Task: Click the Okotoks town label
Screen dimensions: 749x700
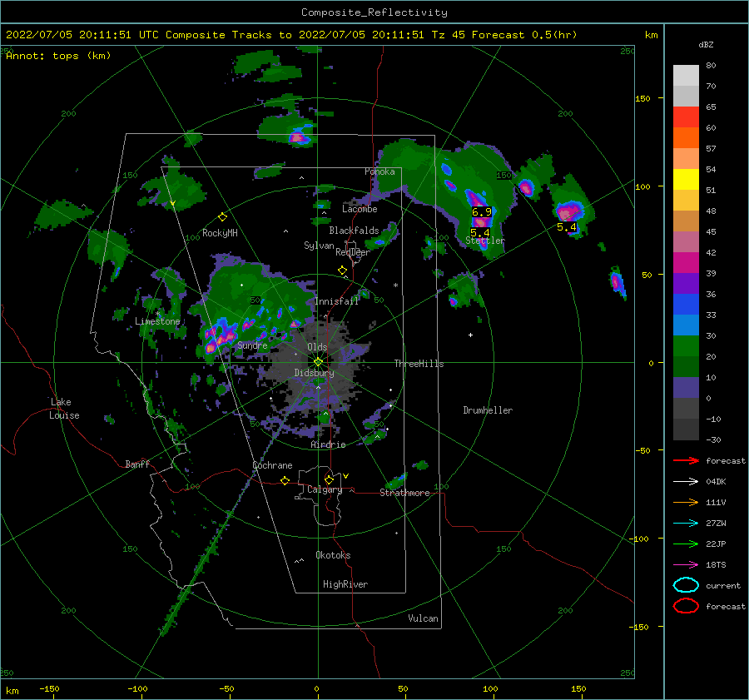Action: (333, 555)
